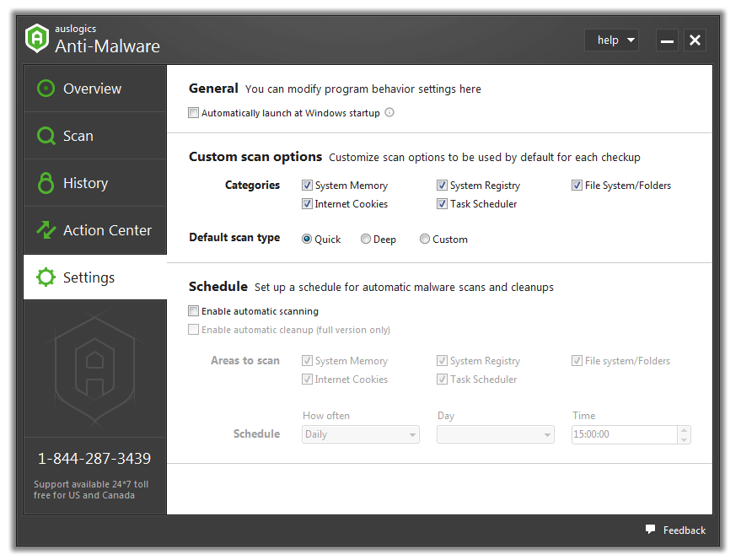Click the Time spinner down arrow
Viewport: 741px width, 560px height.
(684, 439)
